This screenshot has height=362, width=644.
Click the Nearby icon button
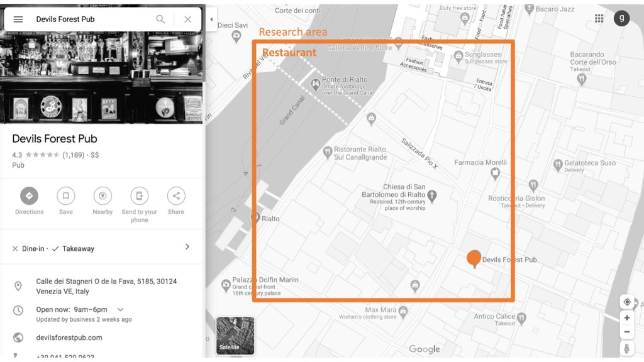pyautogui.click(x=103, y=195)
